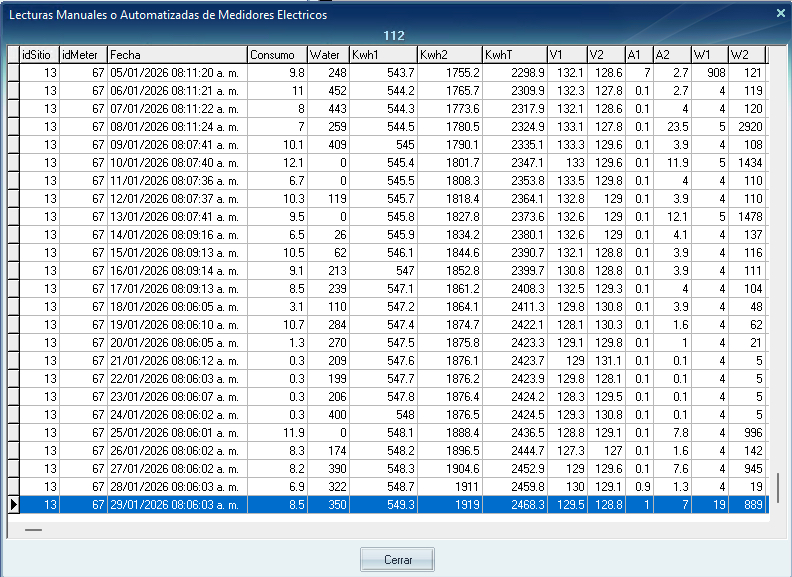Click the KwhT column header
Viewport: 792px width, 577px height.
tap(513, 55)
